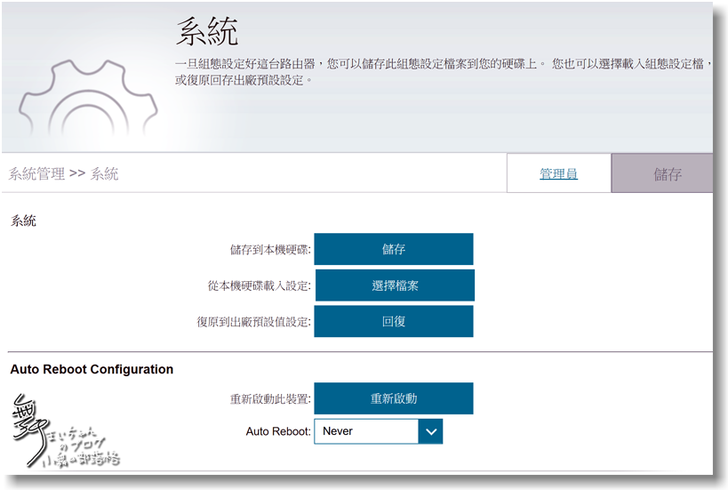This screenshot has width=728, height=490.
Task: Click the 重新啟動此裝置 label
Action: [270, 399]
